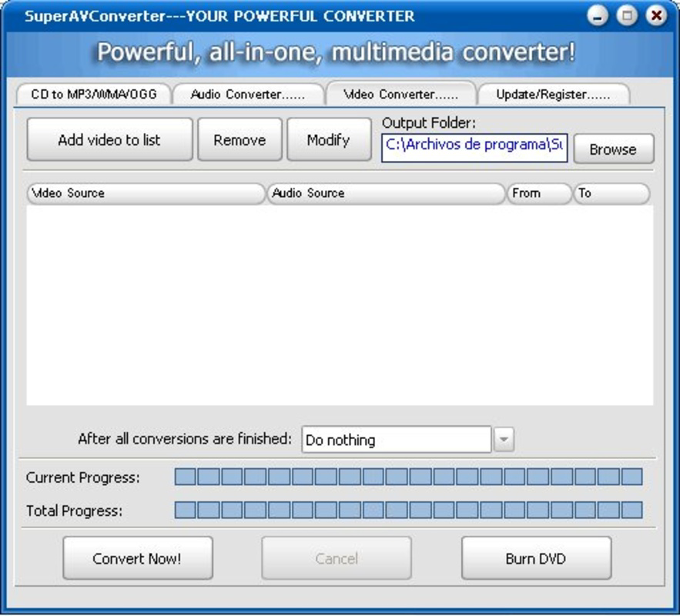Click the empty video list area
Viewport: 680px width, 616px height.
point(340,305)
